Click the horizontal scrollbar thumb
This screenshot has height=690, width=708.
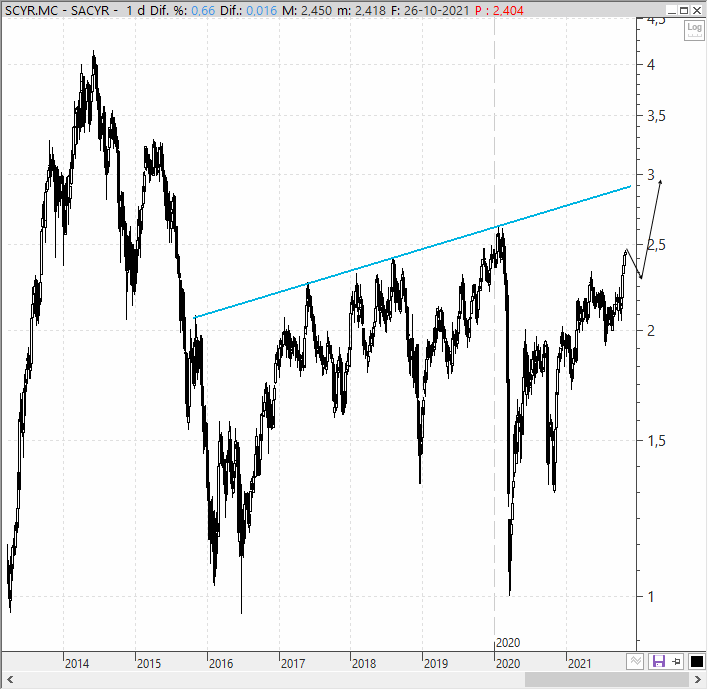click(607, 680)
